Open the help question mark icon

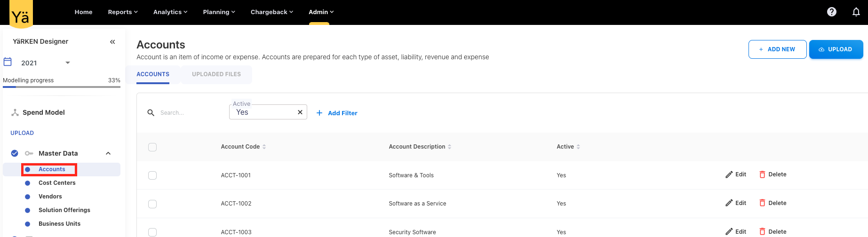(x=831, y=12)
